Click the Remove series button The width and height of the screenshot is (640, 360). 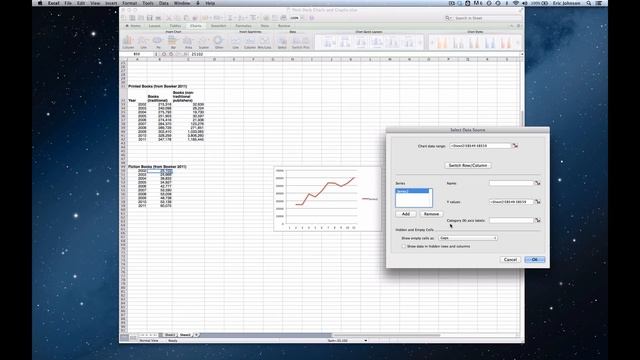click(431, 214)
